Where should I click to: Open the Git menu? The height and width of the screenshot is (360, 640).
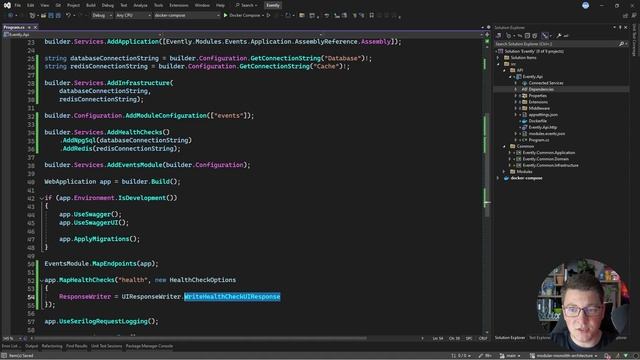(x=58, y=5)
